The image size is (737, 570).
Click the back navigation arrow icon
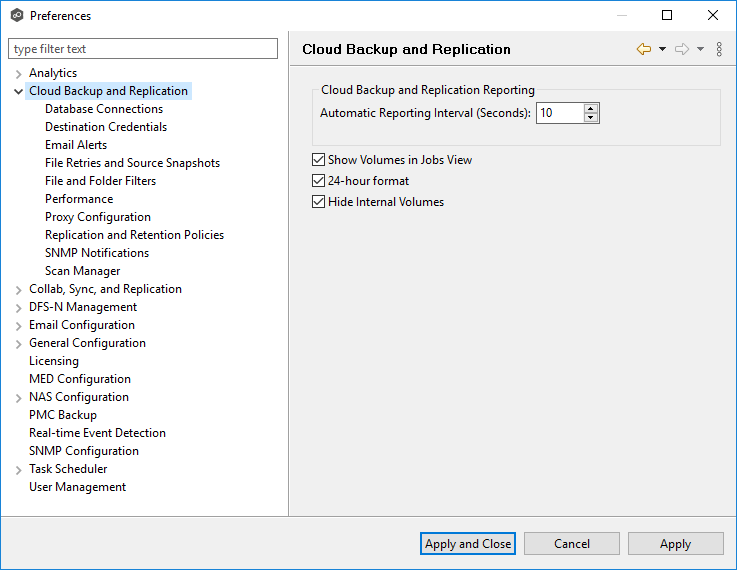click(644, 49)
